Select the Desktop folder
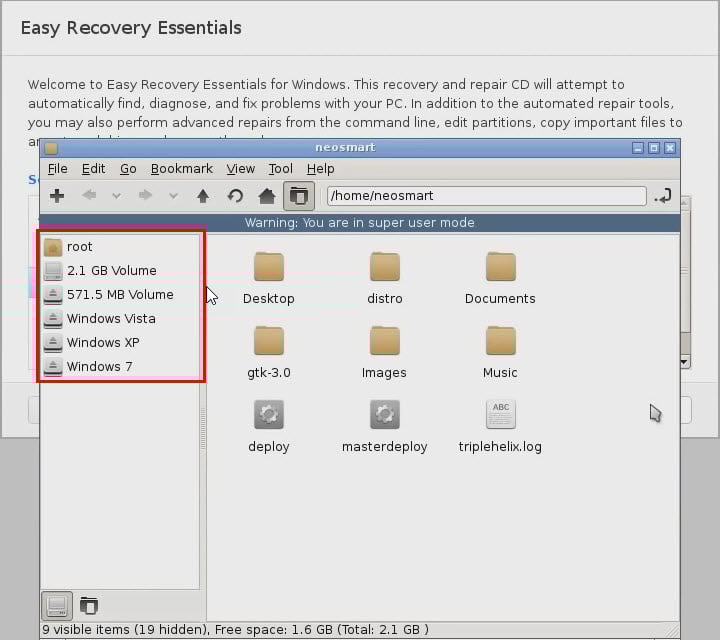The image size is (720, 640). (x=269, y=278)
